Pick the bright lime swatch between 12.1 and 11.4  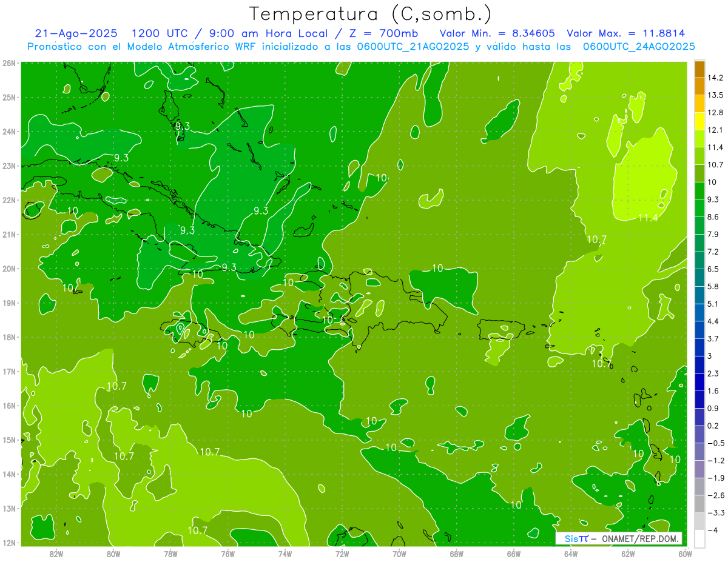tap(699, 138)
